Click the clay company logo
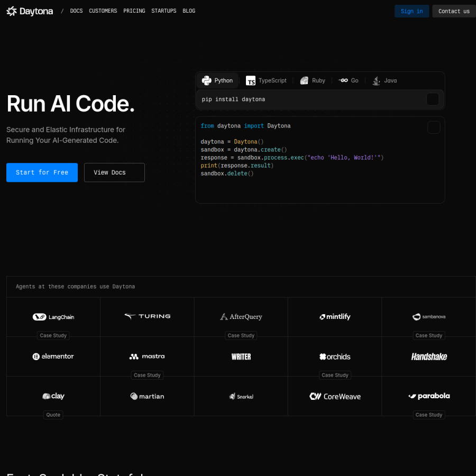Viewport: 476px width, 476px height. click(x=53, y=396)
